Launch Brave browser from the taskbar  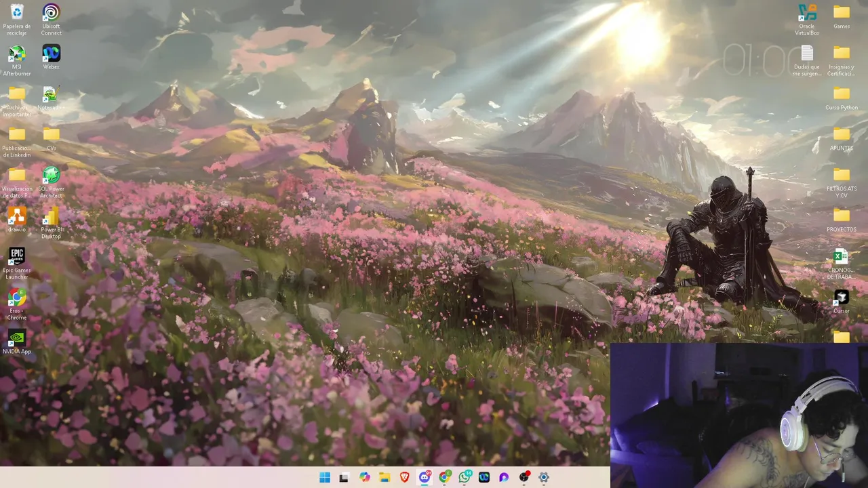[x=405, y=477]
